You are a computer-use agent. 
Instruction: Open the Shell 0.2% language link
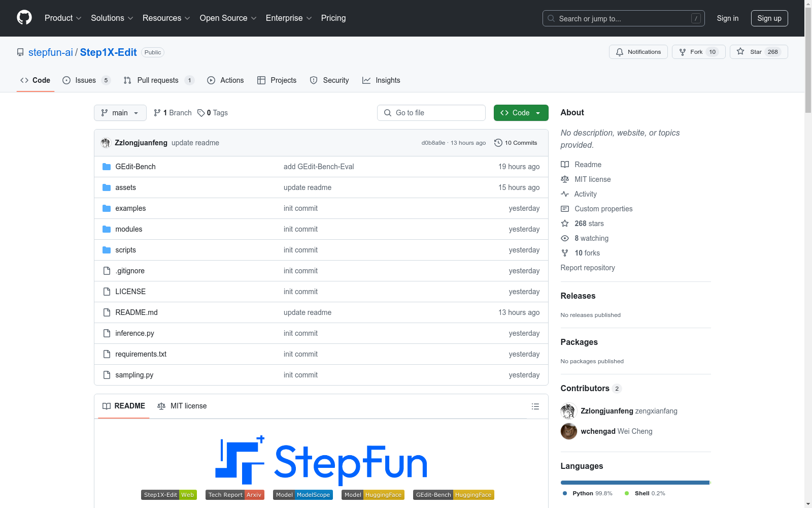pyautogui.click(x=645, y=493)
